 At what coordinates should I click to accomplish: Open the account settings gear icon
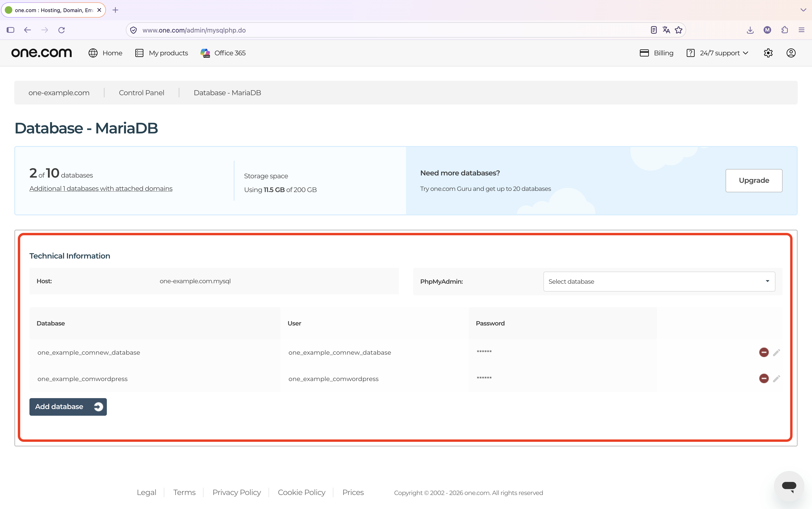click(768, 53)
